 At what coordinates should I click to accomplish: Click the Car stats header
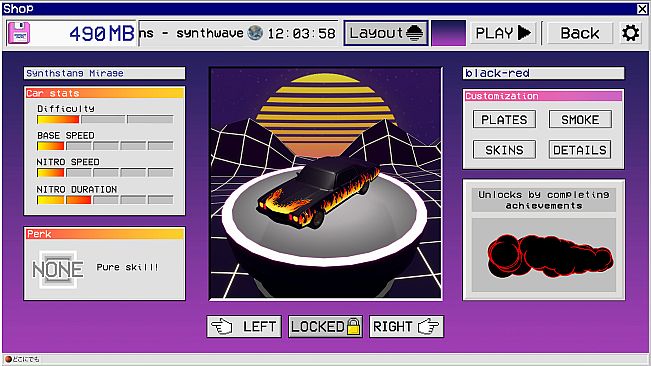pos(105,93)
